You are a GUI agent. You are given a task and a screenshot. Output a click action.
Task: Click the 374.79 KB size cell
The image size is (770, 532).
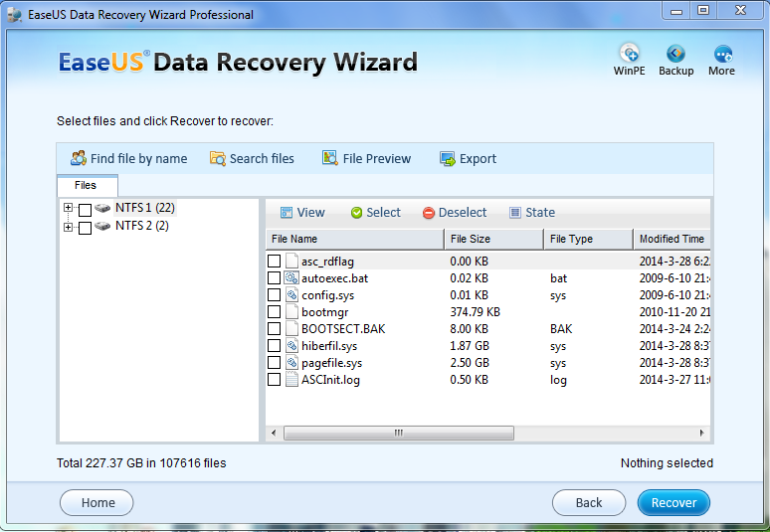[475, 312]
